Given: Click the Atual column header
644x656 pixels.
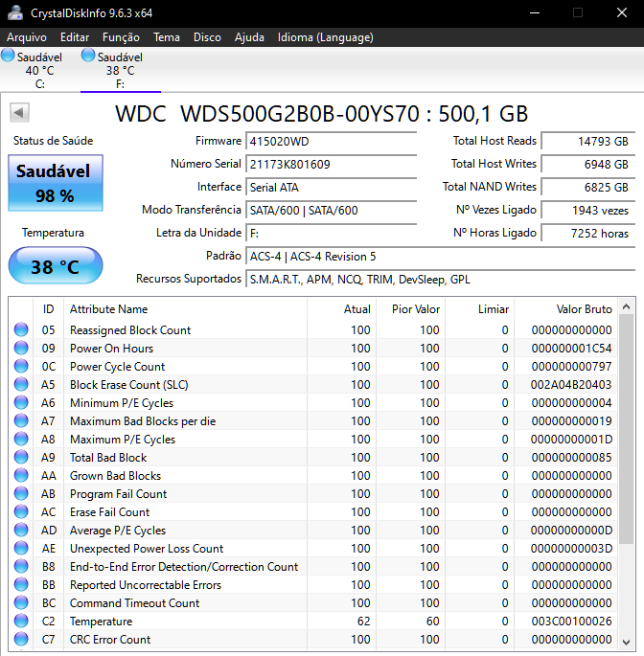Looking at the screenshot, I should click(x=342, y=309).
